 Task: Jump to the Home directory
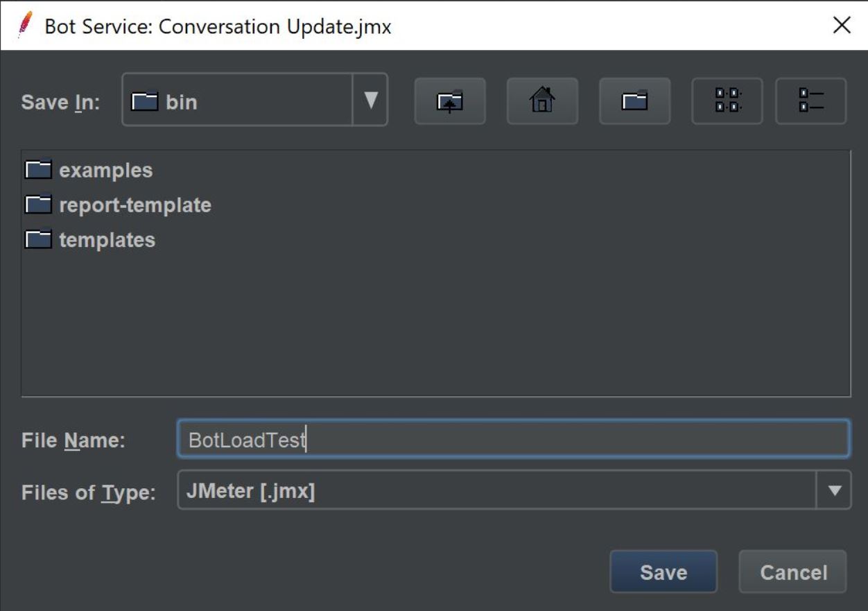point(542,101)
